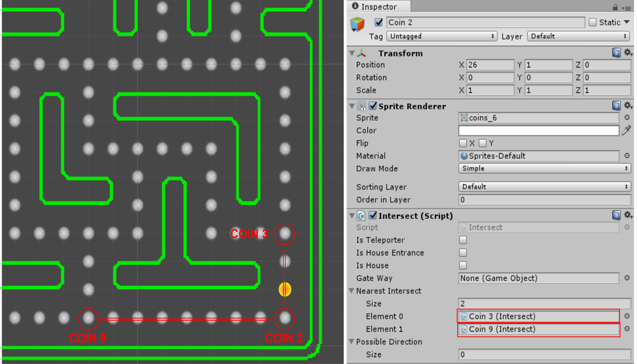This screenshot has height=364, width=637.
Task: Open the Sorting Layer dropdown
Action: [x=544, y=187]
